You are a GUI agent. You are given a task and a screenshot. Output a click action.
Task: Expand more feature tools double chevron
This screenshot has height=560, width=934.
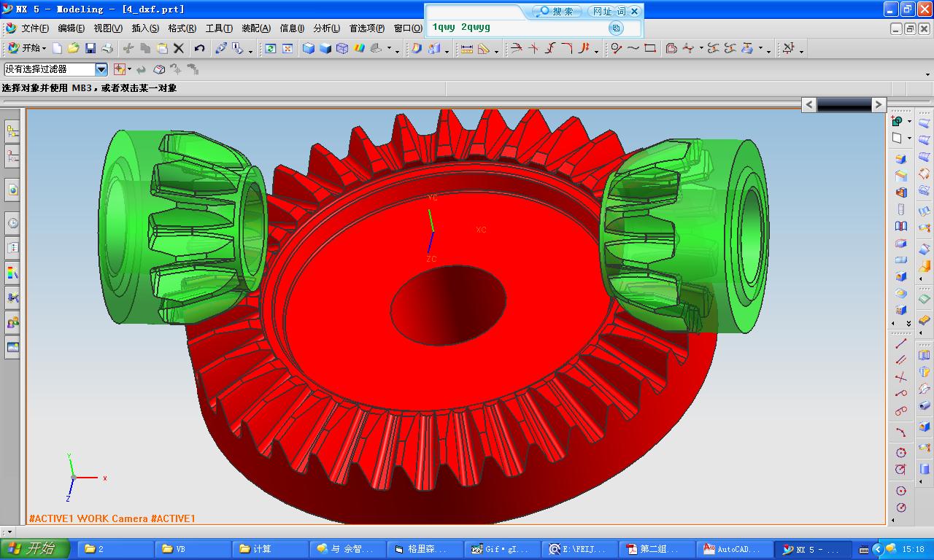908,323
